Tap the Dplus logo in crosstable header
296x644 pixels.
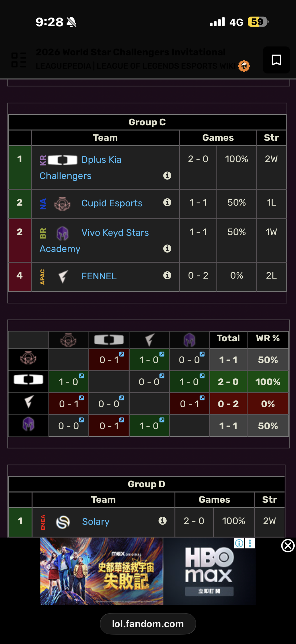(x=109, y=340)
